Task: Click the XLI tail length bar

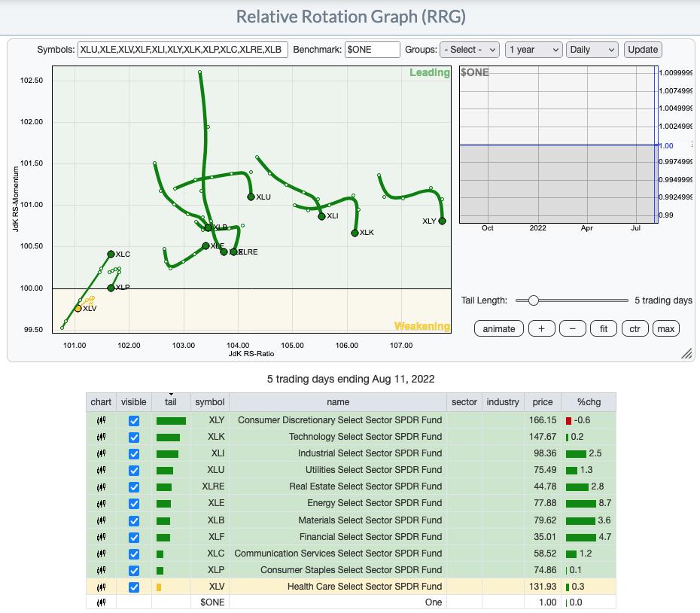Action: coord(167,454)
